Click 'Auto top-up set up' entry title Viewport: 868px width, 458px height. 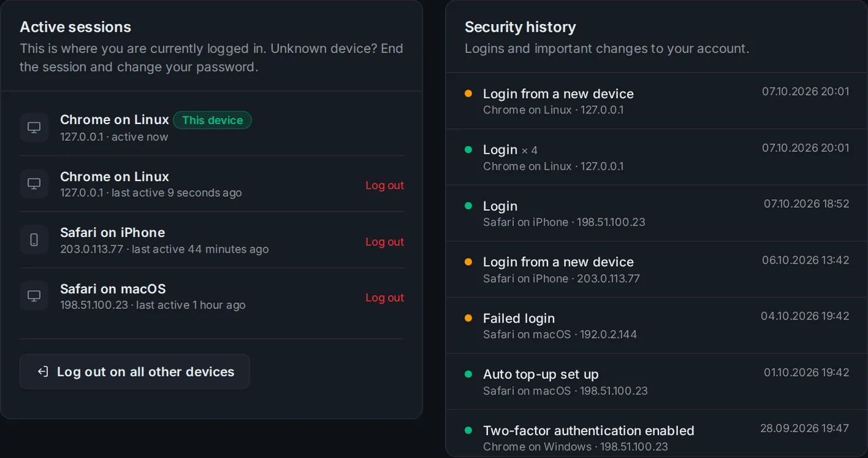tap(541, 374)
